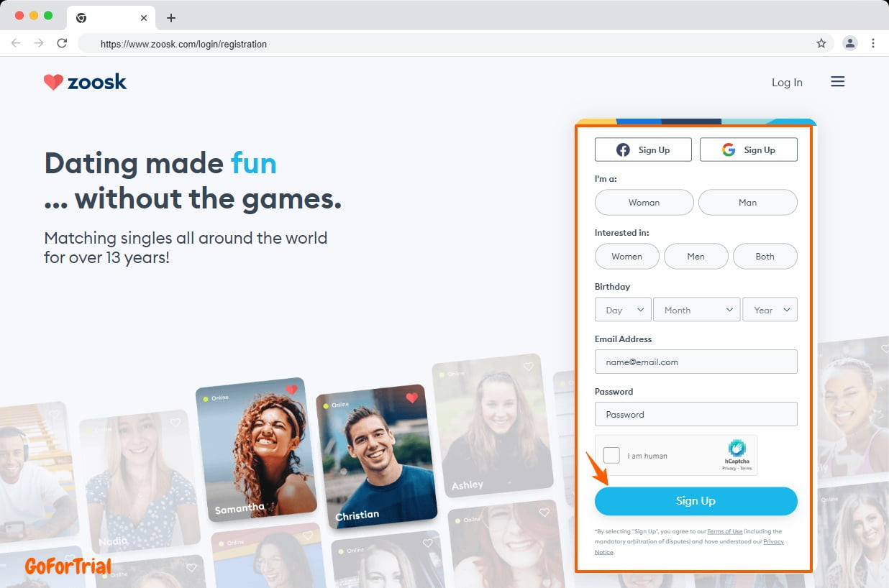The height and width of the screenshot is (588, 889).
Task: Reload the page with refresh icon
Action: pyautogui.click(x=62, y=43)
